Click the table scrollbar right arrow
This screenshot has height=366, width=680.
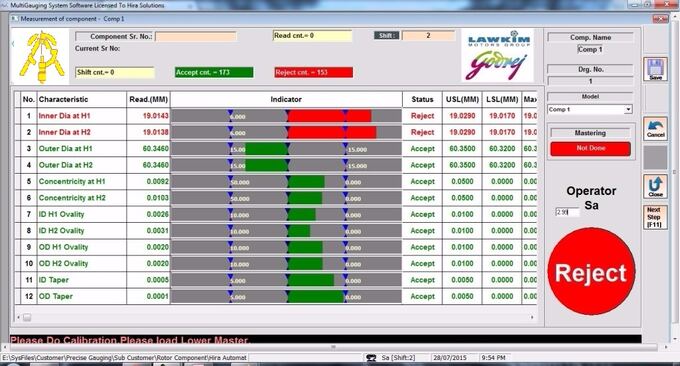[532, 317]
